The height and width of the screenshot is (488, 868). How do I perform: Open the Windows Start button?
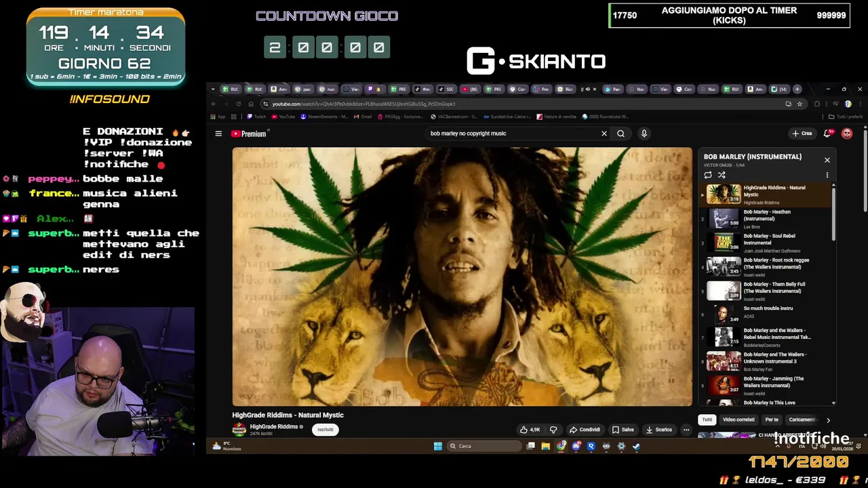click(437, 446)
